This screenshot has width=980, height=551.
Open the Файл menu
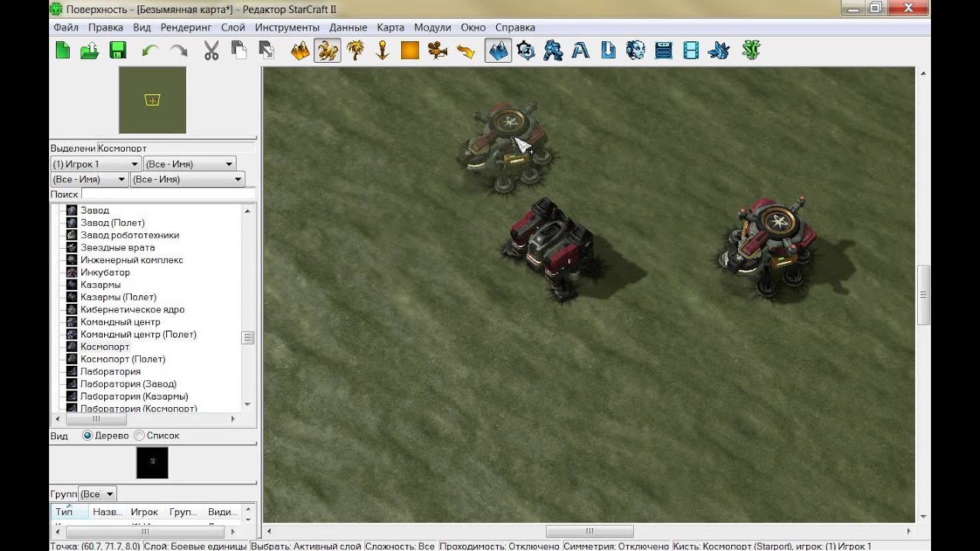click(66, 28)
